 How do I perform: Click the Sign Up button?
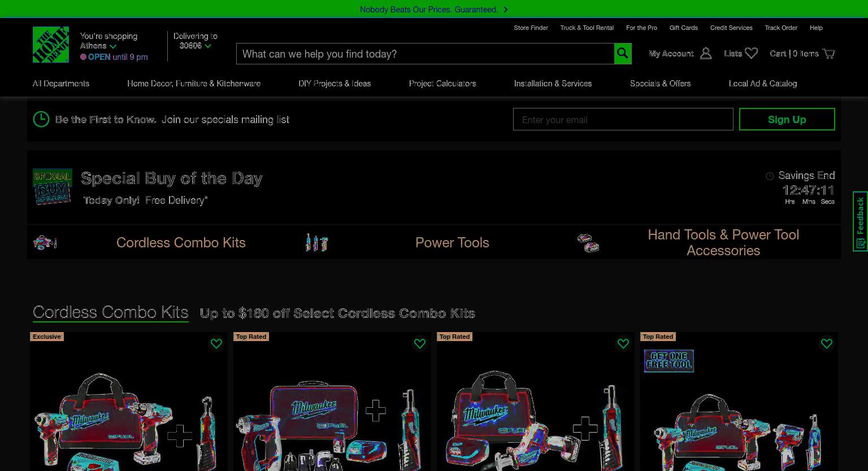click(x=787, y=119)
